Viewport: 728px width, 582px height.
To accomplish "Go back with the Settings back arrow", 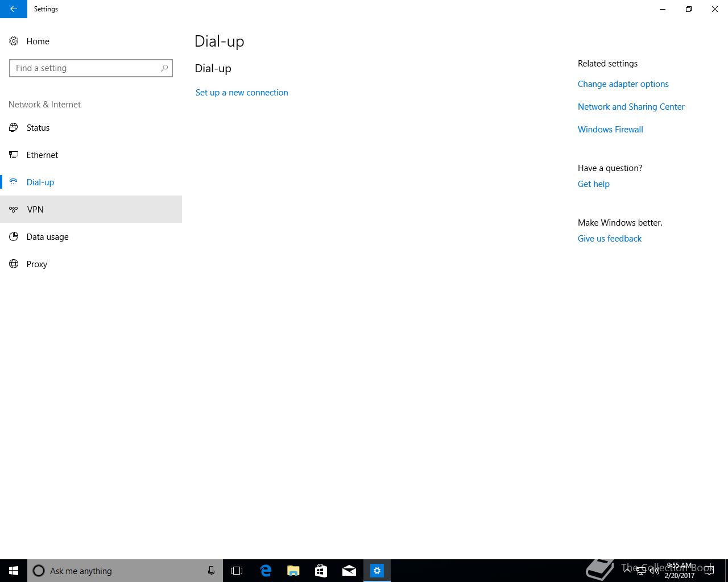I will tap(14, 9).
